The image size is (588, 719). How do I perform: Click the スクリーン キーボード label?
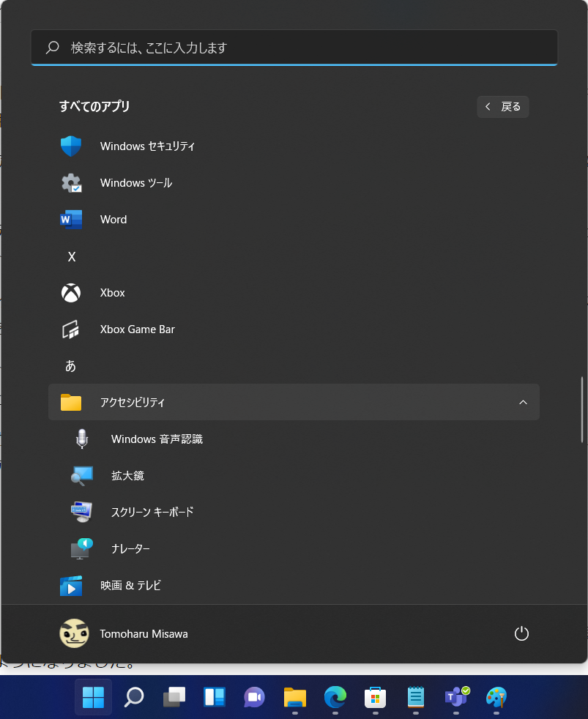click(152, 512)
